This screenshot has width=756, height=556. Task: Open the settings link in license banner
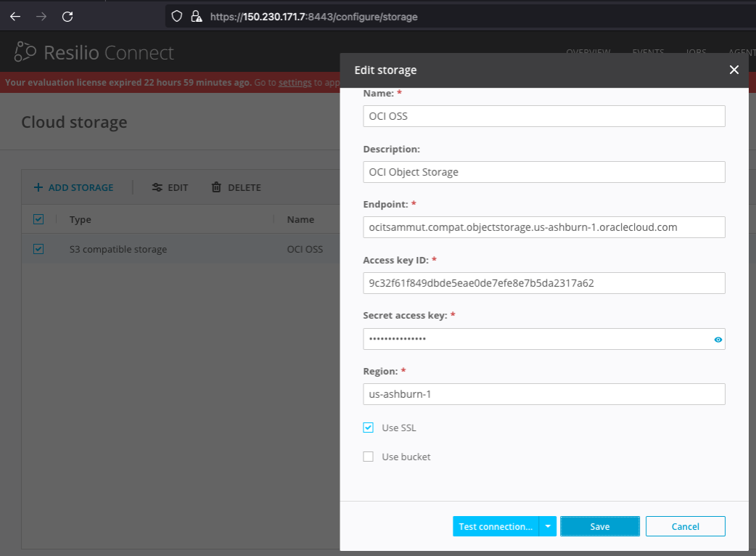point(295,82)
